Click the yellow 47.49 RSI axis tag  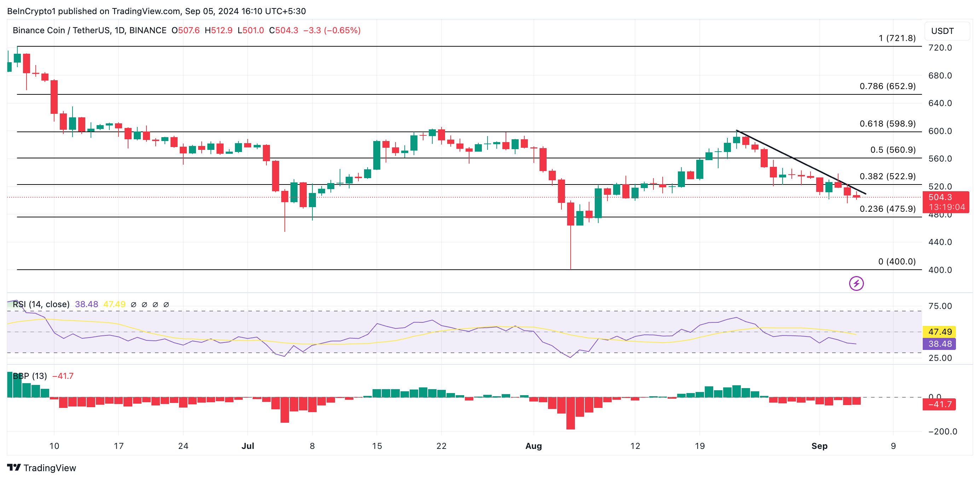(939, 332)
